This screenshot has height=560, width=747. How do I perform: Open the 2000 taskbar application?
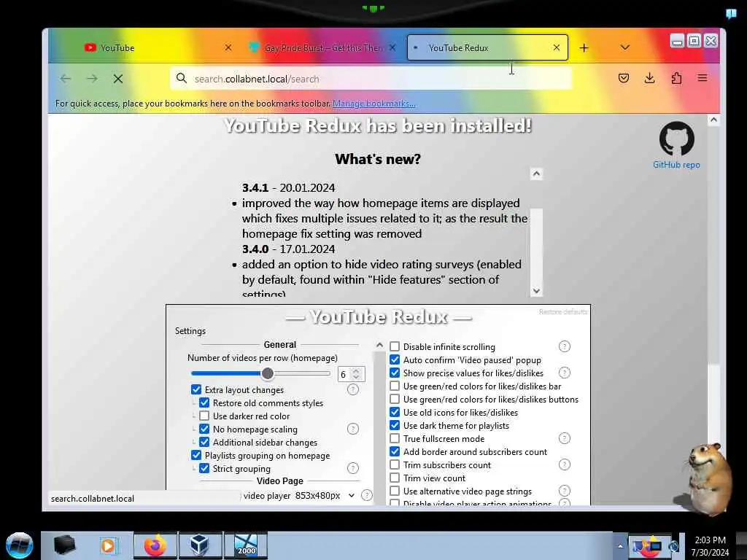pyautogui.click(x=246, y=545)
